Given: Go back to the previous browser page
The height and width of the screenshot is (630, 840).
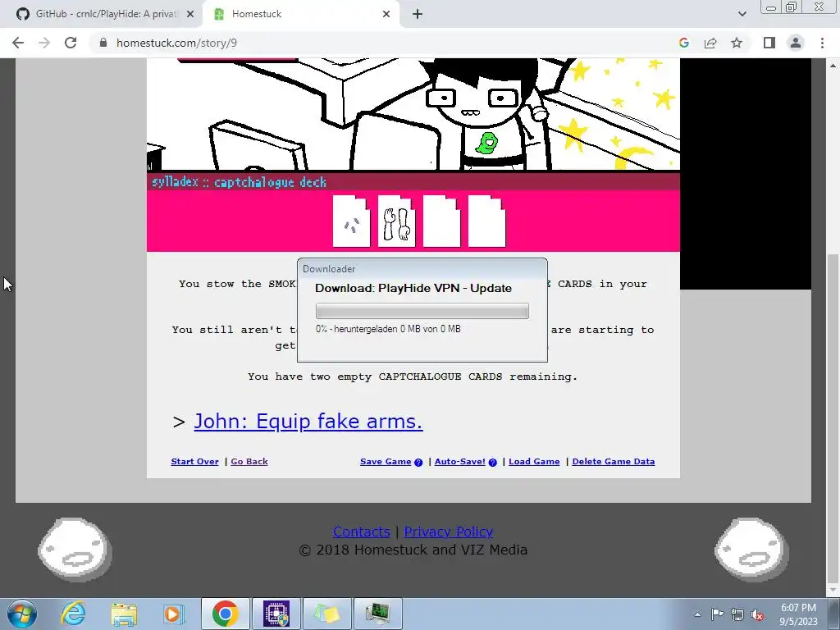Looking at the screenshot, I should (18, 43).
